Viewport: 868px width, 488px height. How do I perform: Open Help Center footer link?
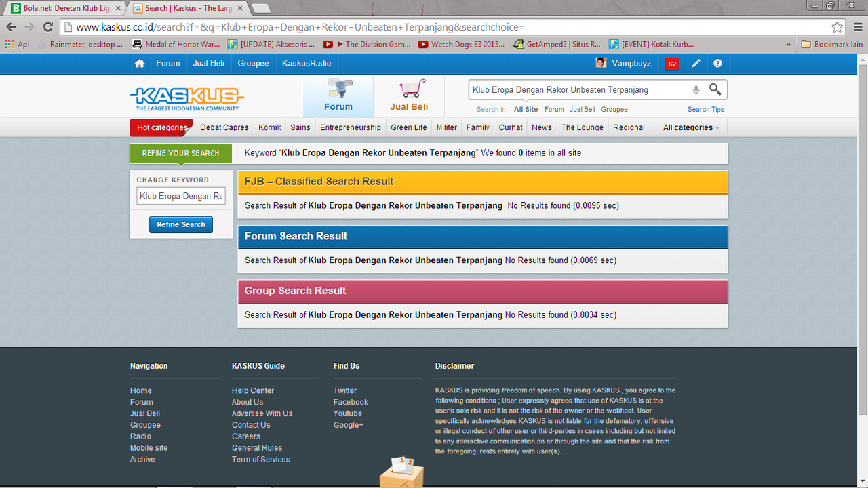tap(253, 390)
